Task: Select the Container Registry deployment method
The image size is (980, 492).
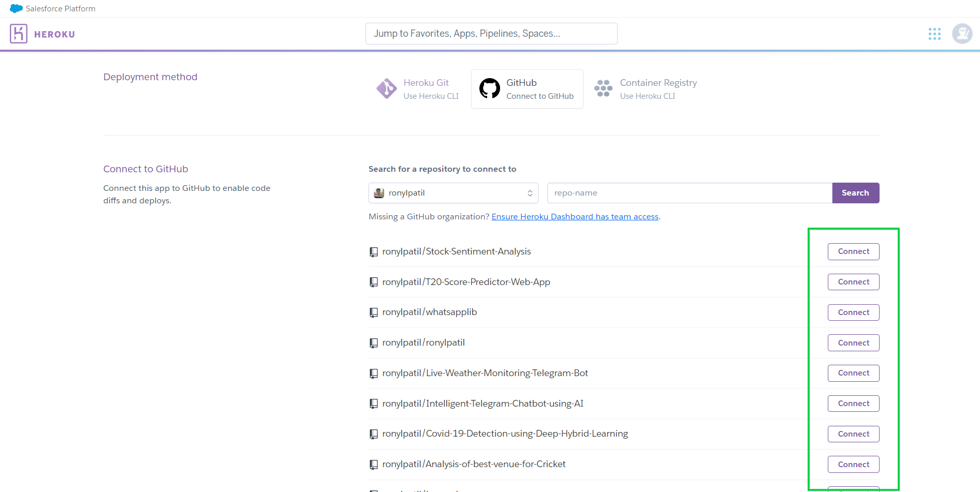Action: (x=646, y=89)
